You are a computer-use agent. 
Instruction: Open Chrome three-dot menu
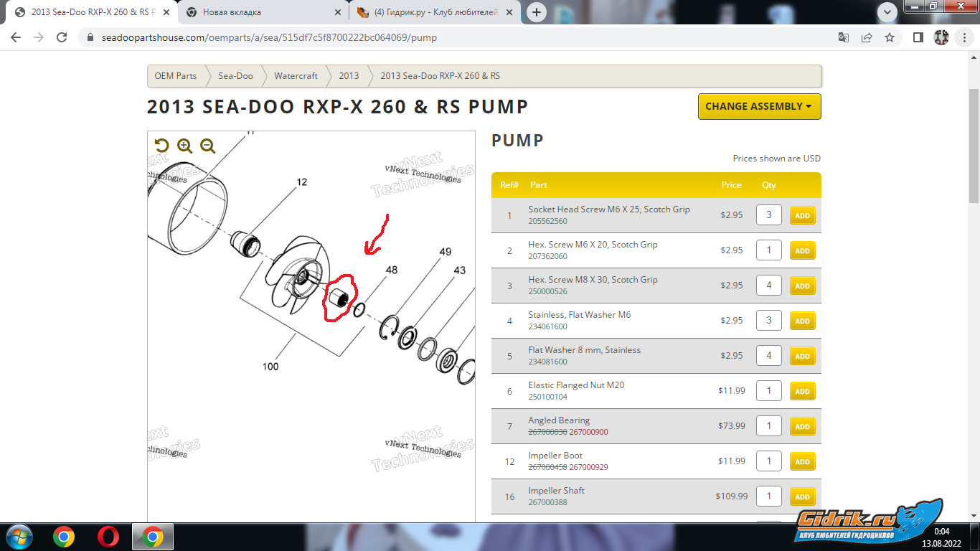(x=963, y=37)
